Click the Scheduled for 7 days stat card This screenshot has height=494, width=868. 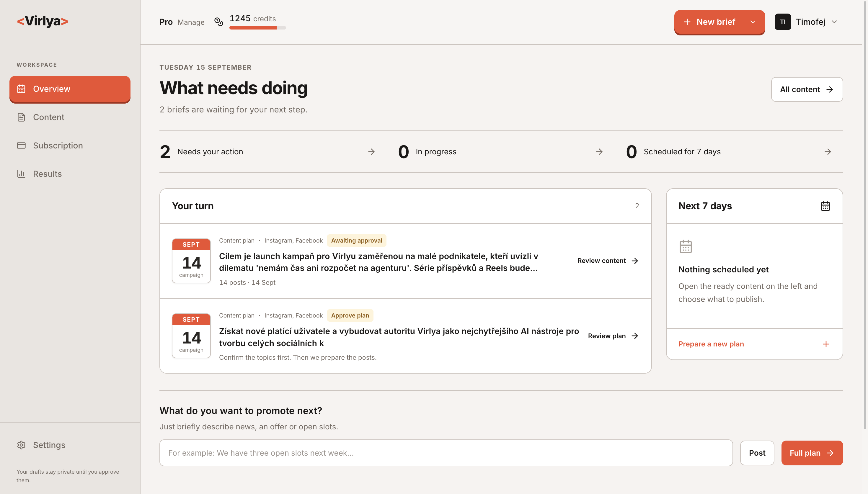[729, 152]
